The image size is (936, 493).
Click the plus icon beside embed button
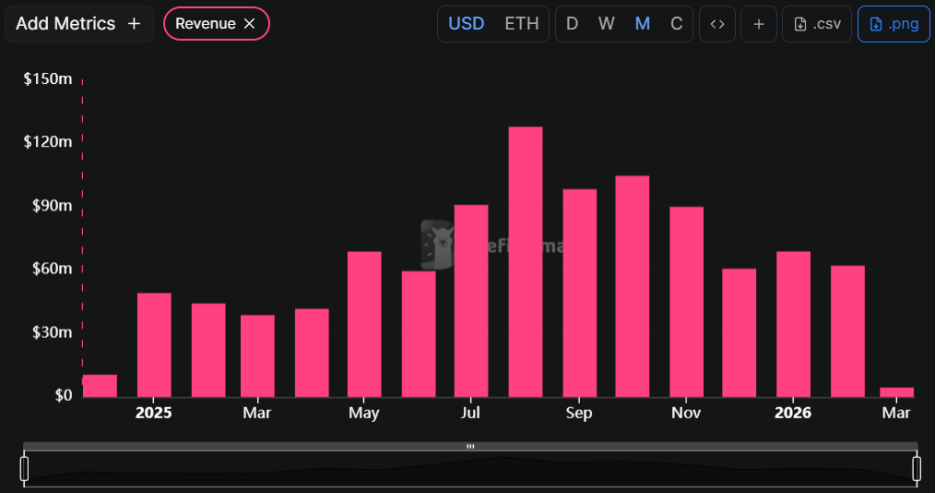[759, 24]
